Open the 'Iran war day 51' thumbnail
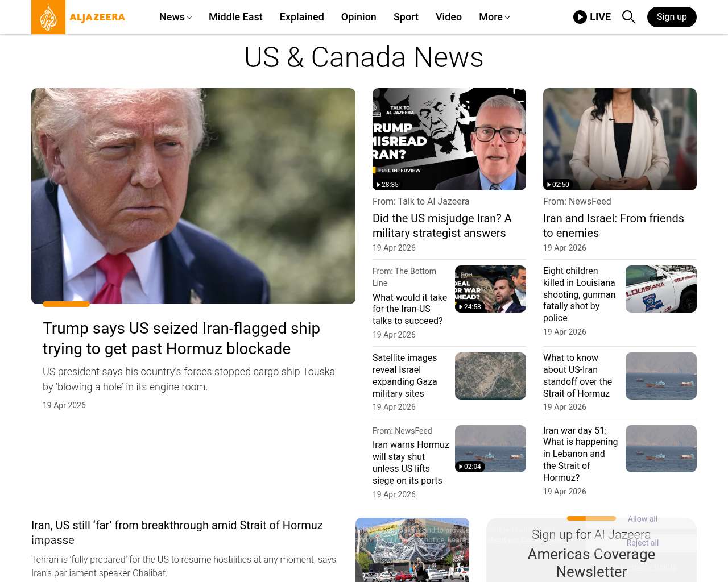Image resolution: width=728 pixels, height=582 pixels. (x=661, y=448)
